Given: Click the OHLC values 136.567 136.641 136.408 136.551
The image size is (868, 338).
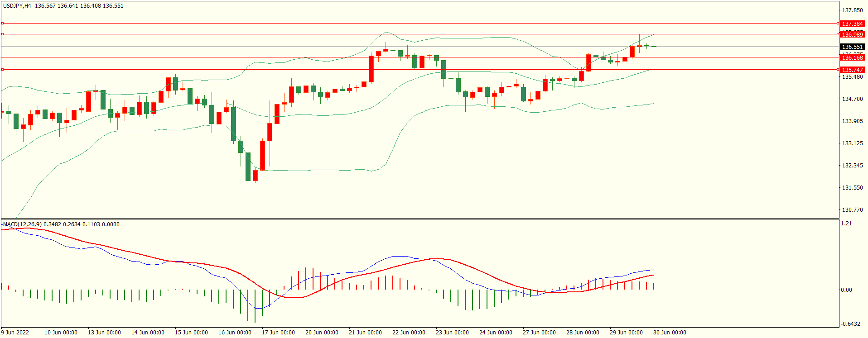Looking at the screenshot, I should (79, 6).
